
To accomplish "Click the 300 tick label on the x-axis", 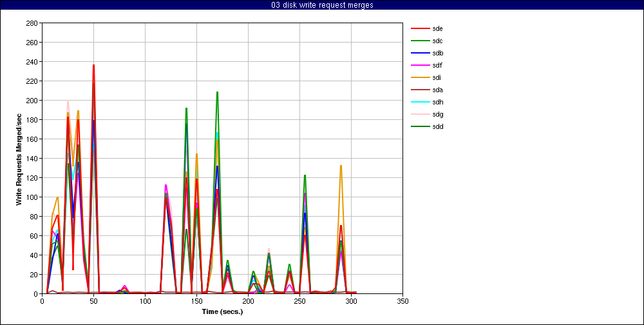I will pyautogui.click(x=351, y=301).
